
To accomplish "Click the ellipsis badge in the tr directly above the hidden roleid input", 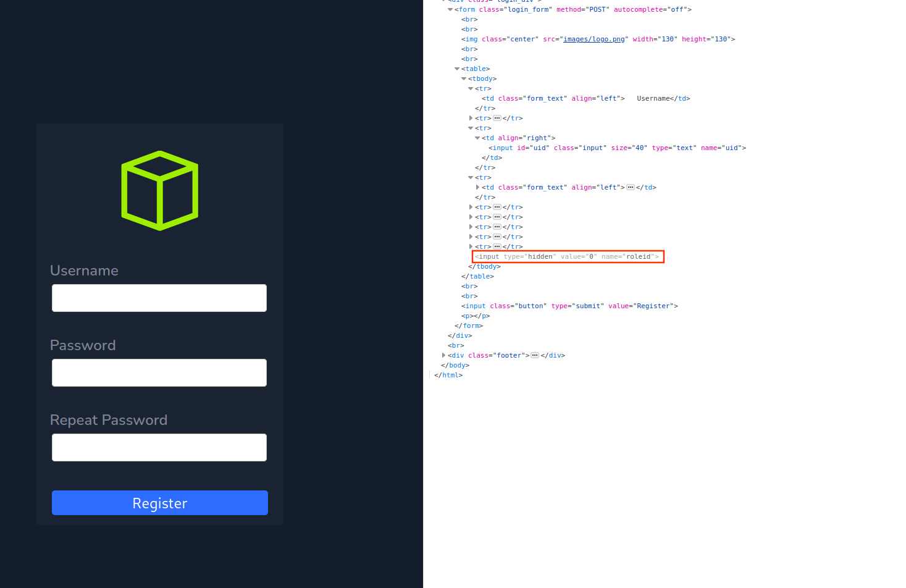I will pyautogui.click(x=497, y=247).
